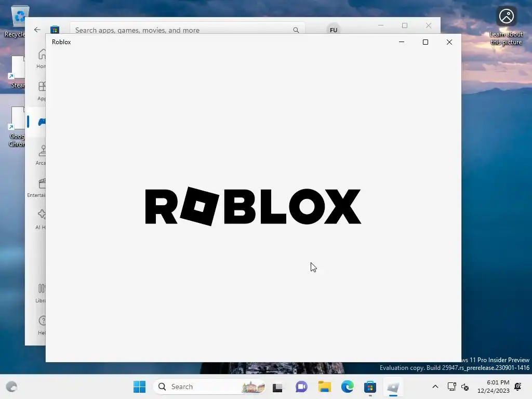This screenshot has width=532, height=399.
Task: Click the Roblox app taskbar icon
Action: pos(393,387)
